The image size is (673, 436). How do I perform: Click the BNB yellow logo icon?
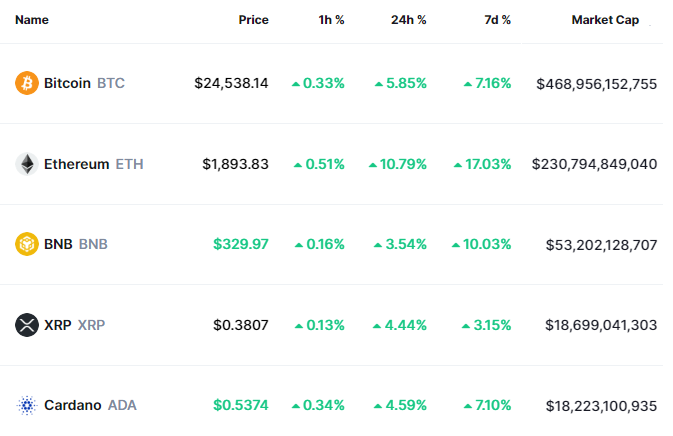pos(27,244)
